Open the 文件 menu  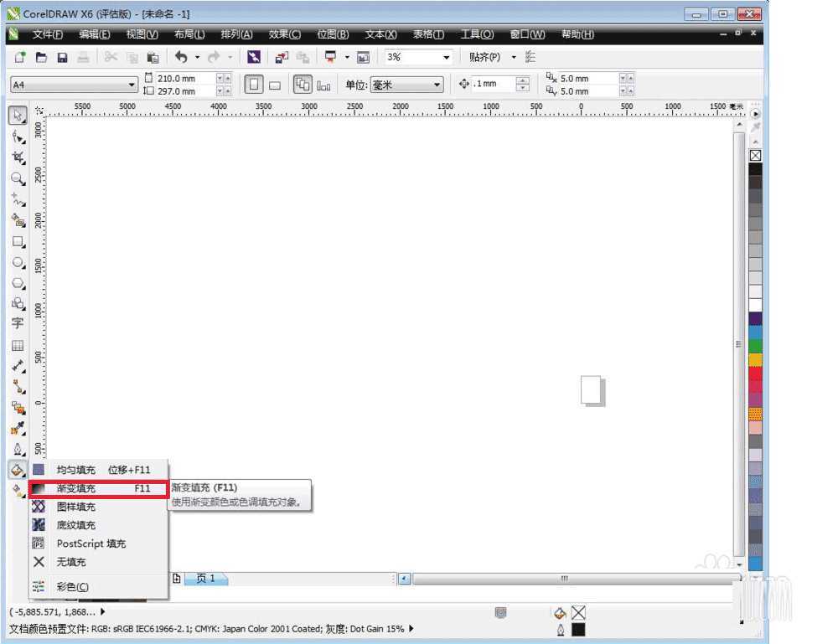click(48, 34)
